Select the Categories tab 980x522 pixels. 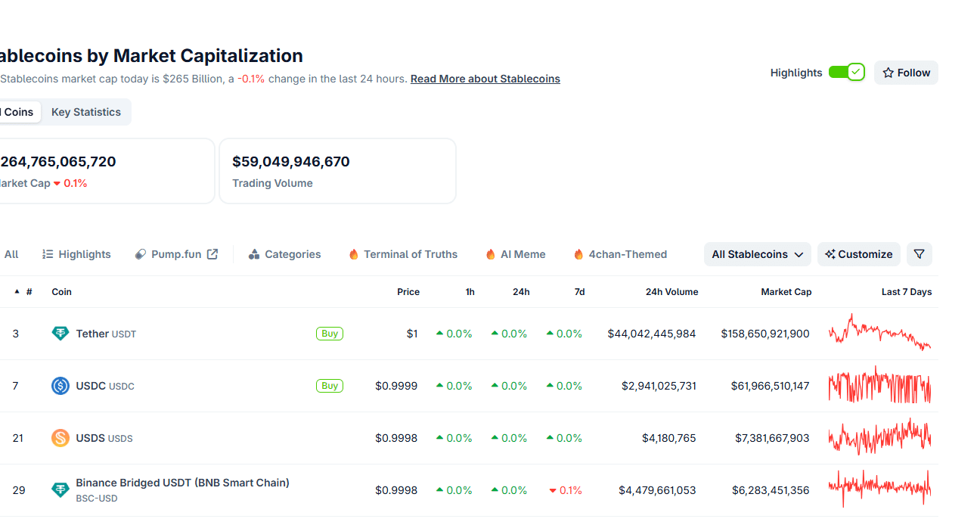pos(284,254)
